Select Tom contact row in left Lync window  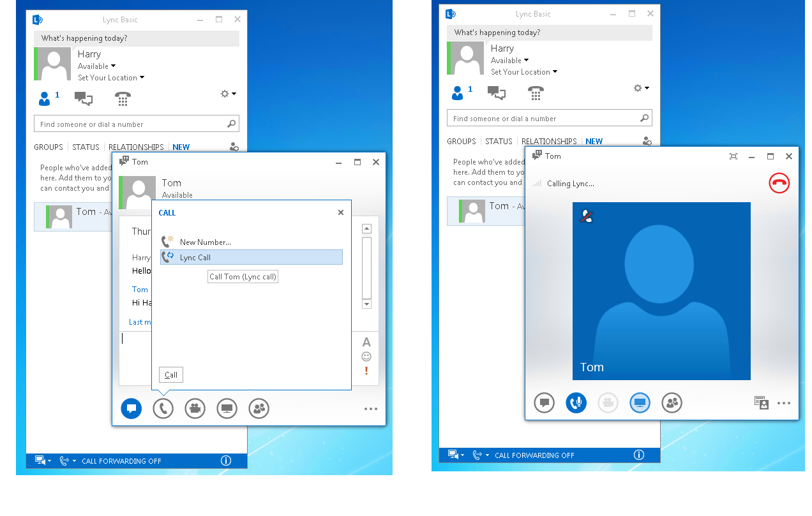coord(73,217)
